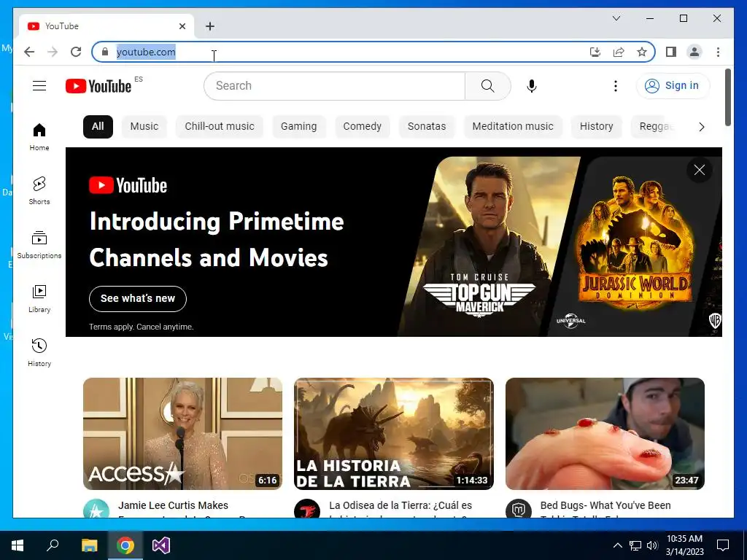The image size is (747, 560).
Task: Open the Bed Bugs video channel avatar
Action: click(519, 508)
